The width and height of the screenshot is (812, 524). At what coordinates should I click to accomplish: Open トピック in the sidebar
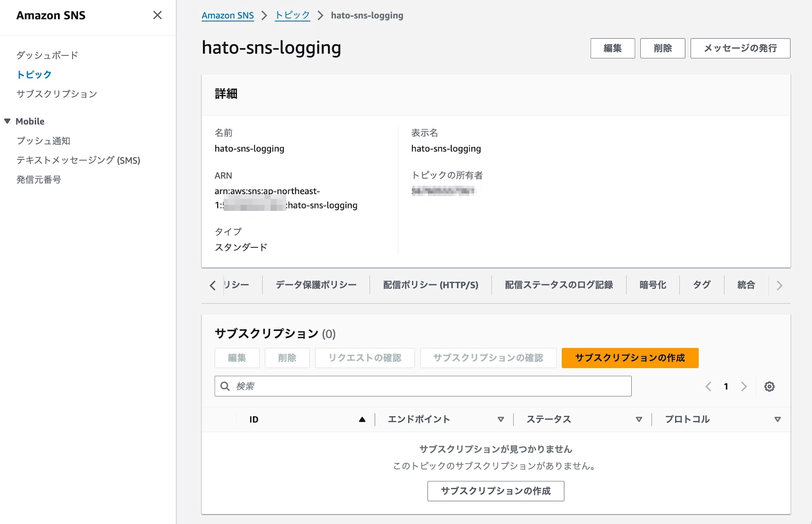[x=34, y=74]
